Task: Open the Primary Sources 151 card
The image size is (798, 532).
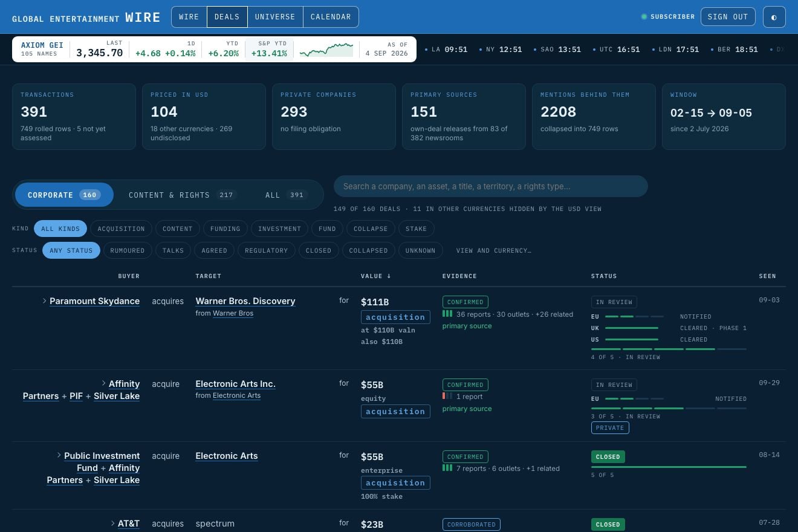Action: pyautogui.click(x=464, y=117)
